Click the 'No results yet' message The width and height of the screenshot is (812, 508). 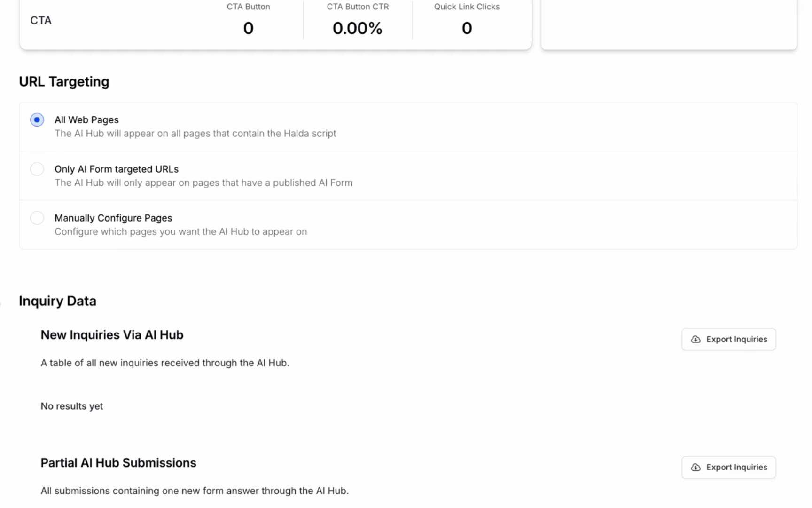pos(72,406)
